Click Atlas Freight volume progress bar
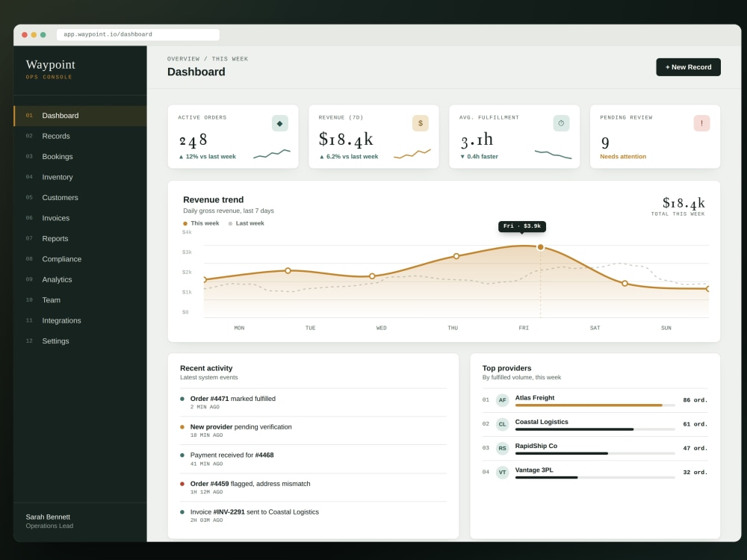This screenshot has height=560, width=747. [595, 405]
